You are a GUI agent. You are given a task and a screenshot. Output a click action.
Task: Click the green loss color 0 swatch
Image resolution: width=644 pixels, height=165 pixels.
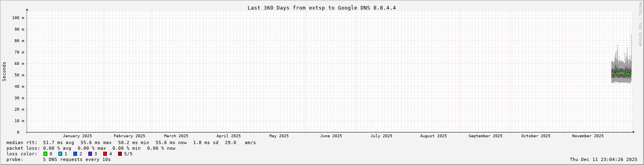45,154
